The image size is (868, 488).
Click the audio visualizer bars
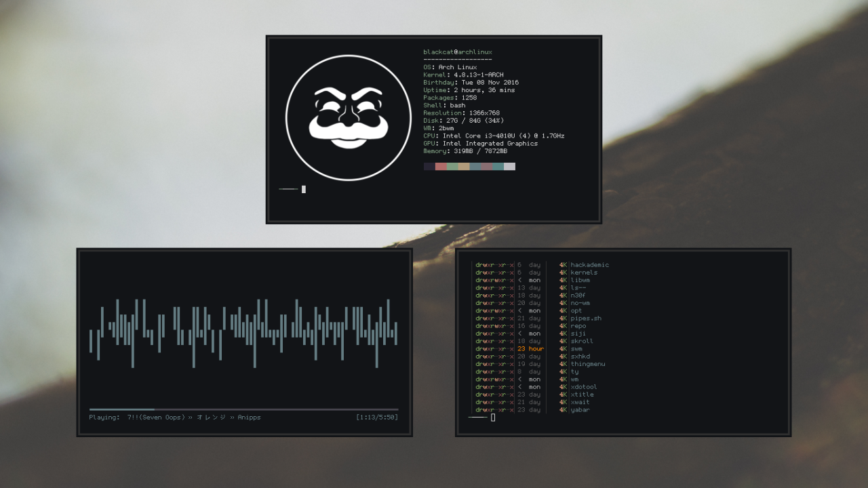click(x=243, y=333)
